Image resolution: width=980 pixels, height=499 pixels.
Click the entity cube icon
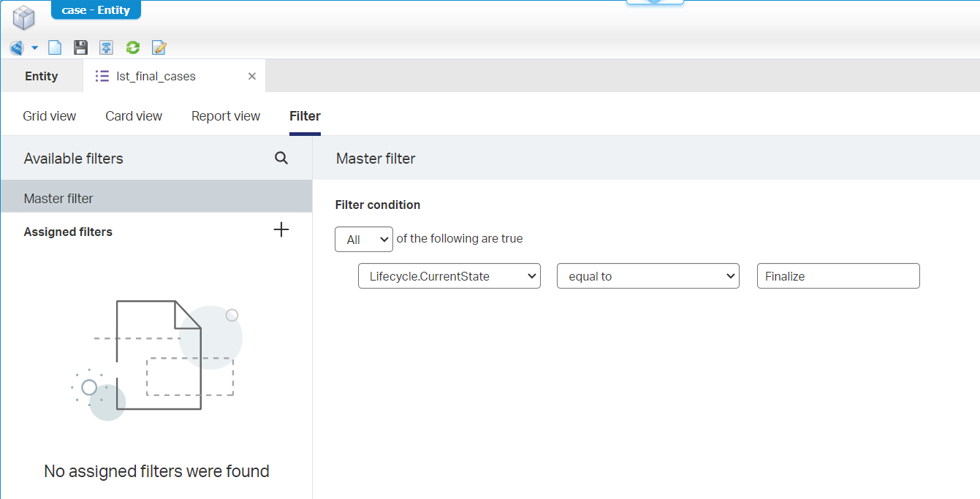(24, 18)
